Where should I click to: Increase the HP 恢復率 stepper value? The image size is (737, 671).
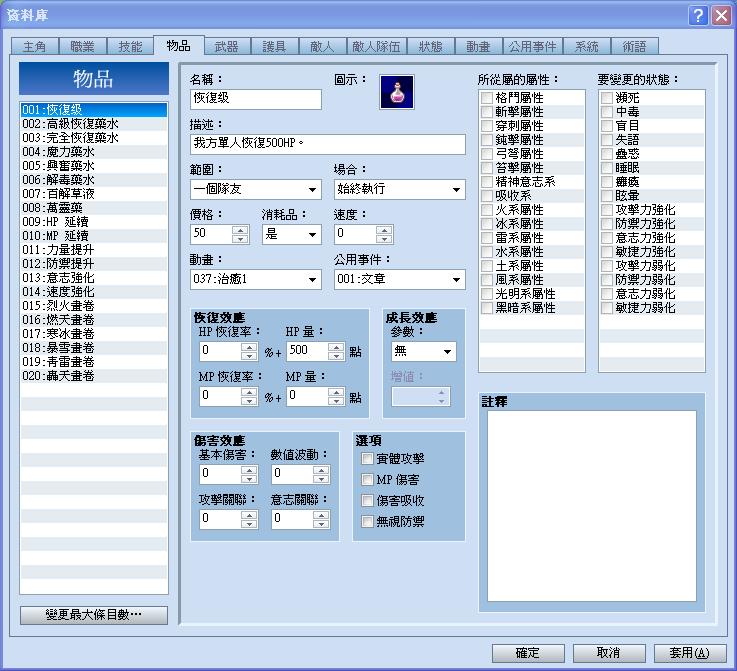pyautogui.click(x=249, y=347)
